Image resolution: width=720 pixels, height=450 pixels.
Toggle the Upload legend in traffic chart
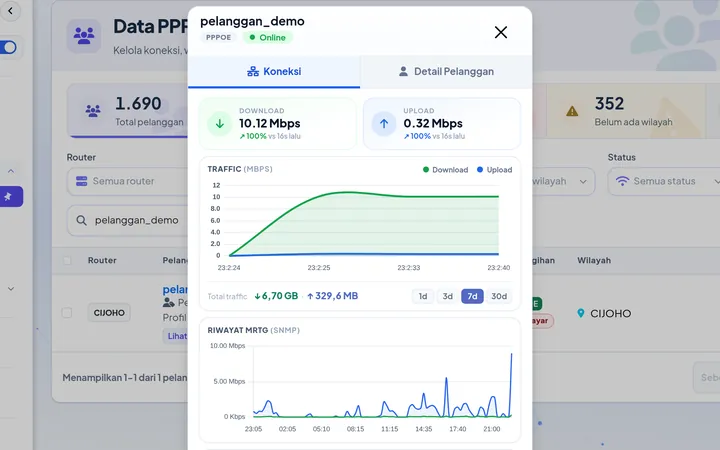(x=495, y=170)
